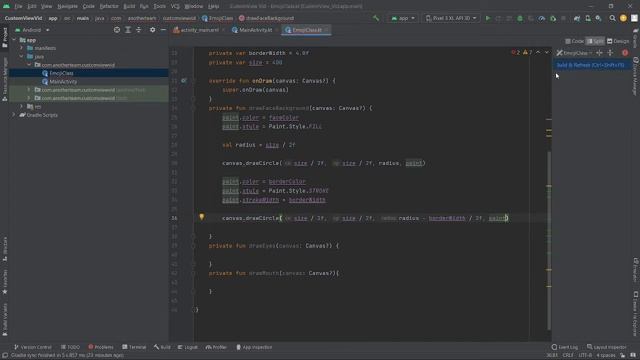Click the Make Project hammer icon
640x360 pixels.
[x=376, y=18]
